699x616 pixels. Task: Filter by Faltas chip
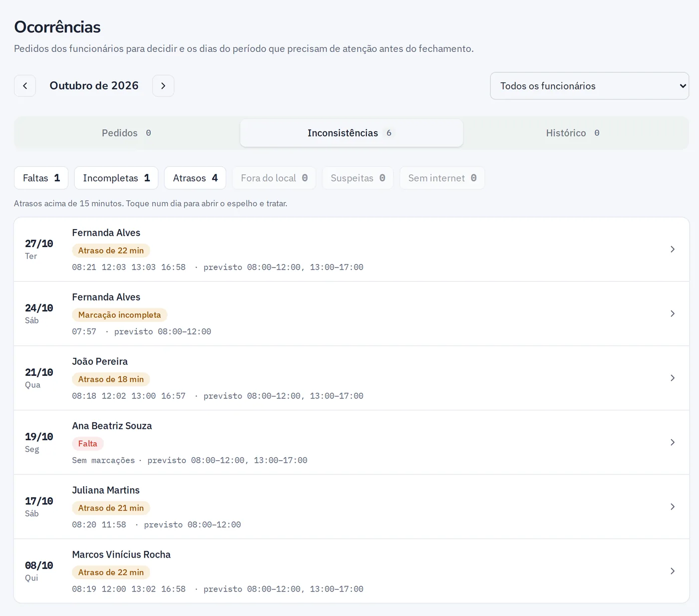41,178
